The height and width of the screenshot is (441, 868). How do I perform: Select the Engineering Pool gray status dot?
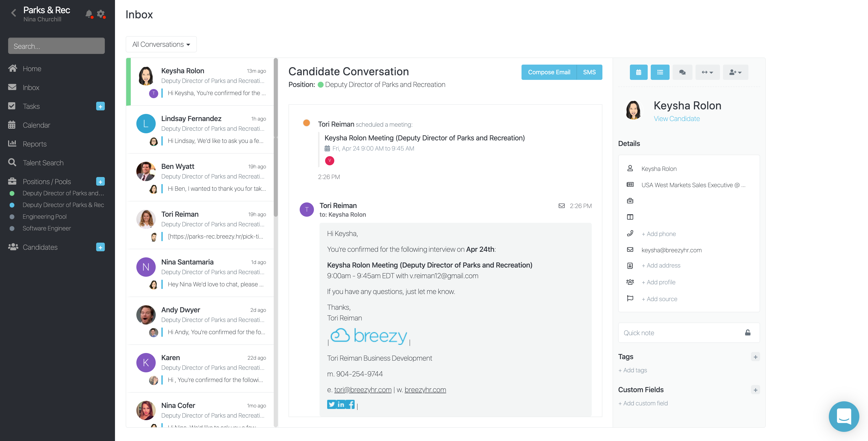pyautogui.click(x=12, y=217)
